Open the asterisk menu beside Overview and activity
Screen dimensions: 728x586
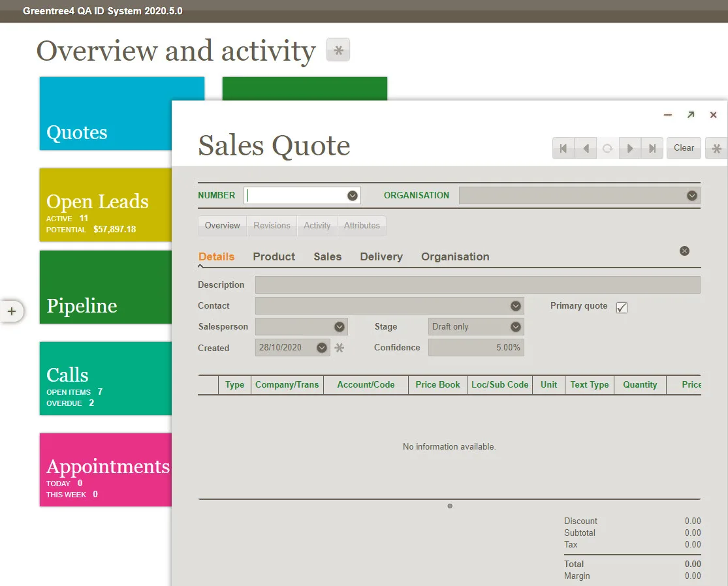click(x=338, y=50)
